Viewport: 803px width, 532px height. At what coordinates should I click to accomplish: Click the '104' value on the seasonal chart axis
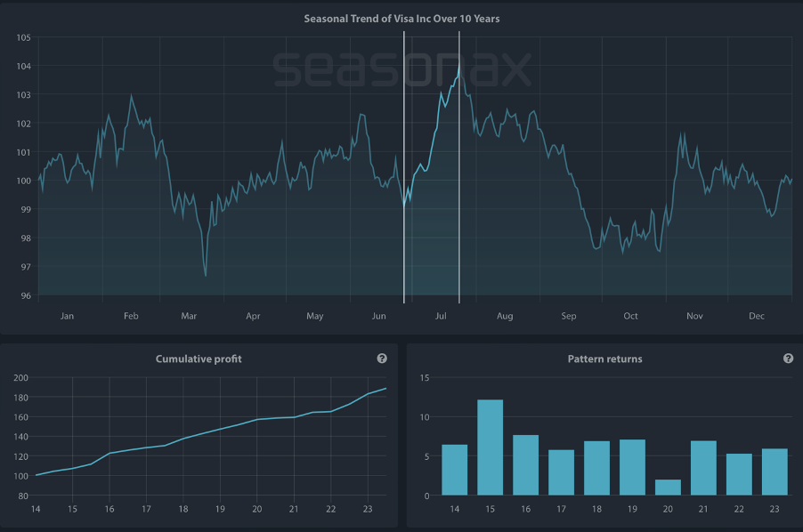pyautogui.click(x=23, y=67)
